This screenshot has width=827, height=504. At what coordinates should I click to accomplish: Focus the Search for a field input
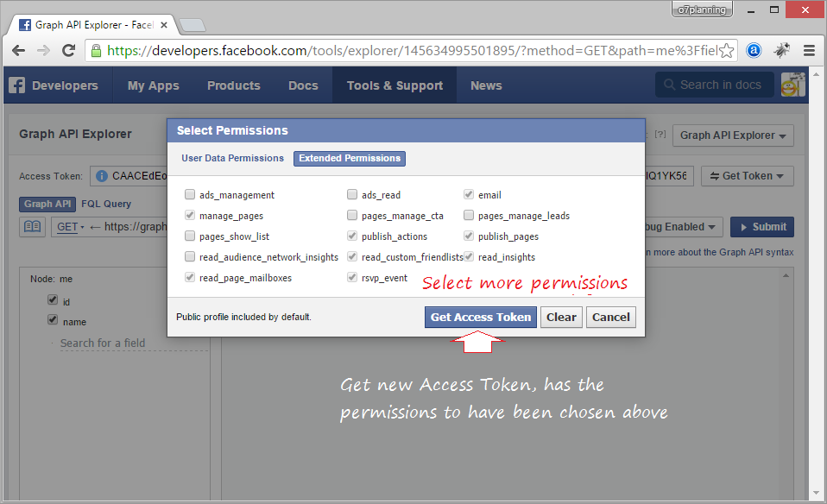pyautogui.click(x=134, y=343)
